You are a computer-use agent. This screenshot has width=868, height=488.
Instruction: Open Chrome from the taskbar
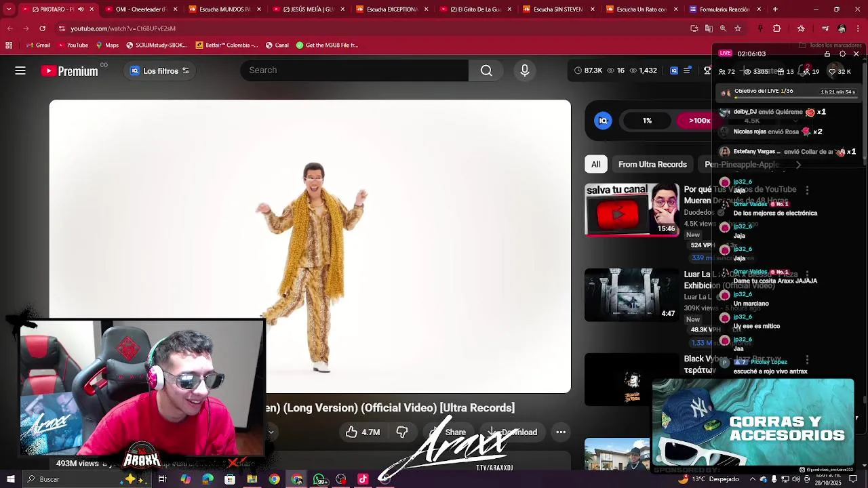[x=274, y=479]
